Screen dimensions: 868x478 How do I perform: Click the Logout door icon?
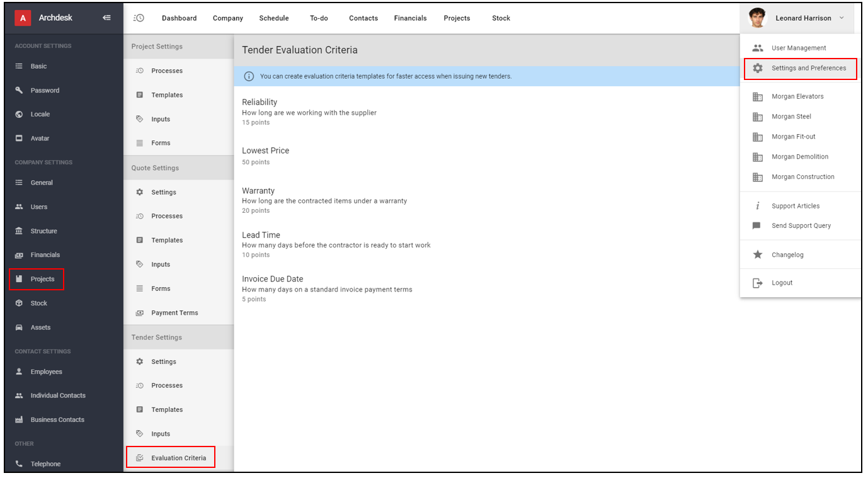coord(758,283)
